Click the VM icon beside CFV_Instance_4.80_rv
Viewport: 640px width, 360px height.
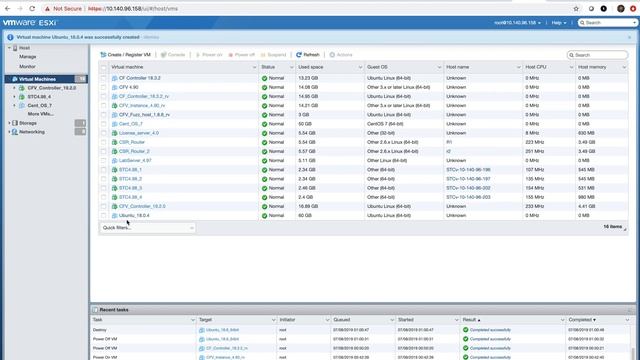(x=114, y=106)
